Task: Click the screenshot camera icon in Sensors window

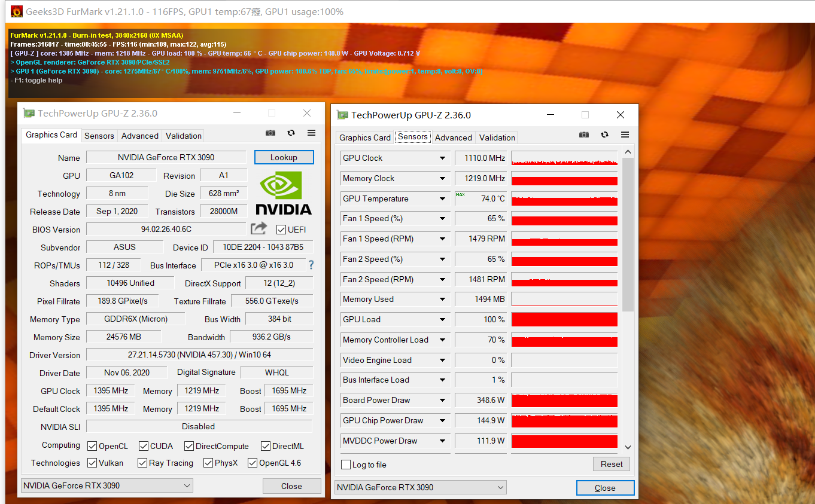Action: (584, 135)
